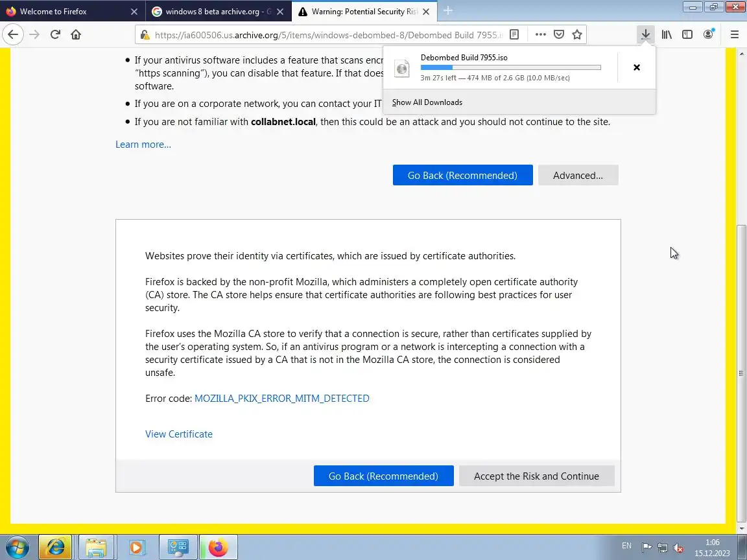Open the control panel taskbar icon
Viewport: 747px width, 560px height.
click(178, 547)
